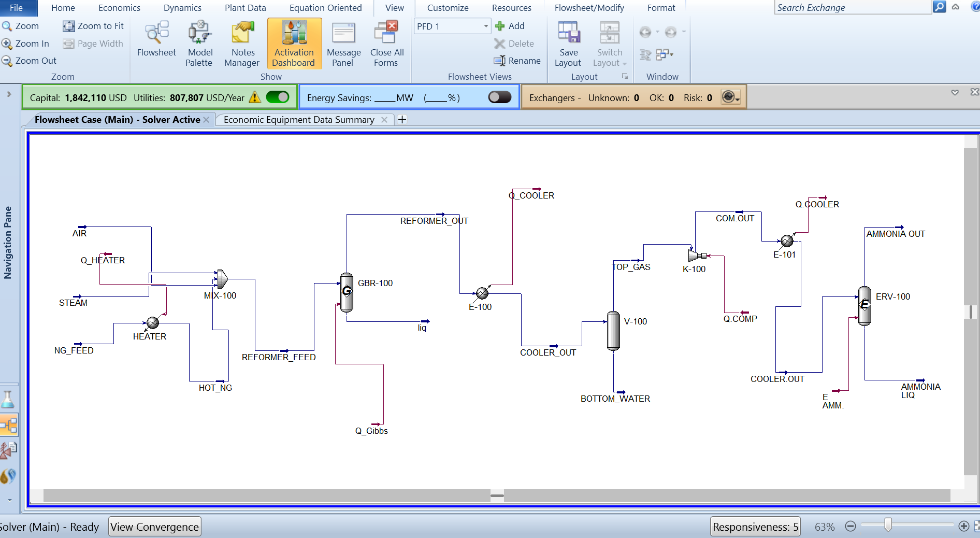
Task: Select the E-100 cooler block
Action: [x=482, y=293]
